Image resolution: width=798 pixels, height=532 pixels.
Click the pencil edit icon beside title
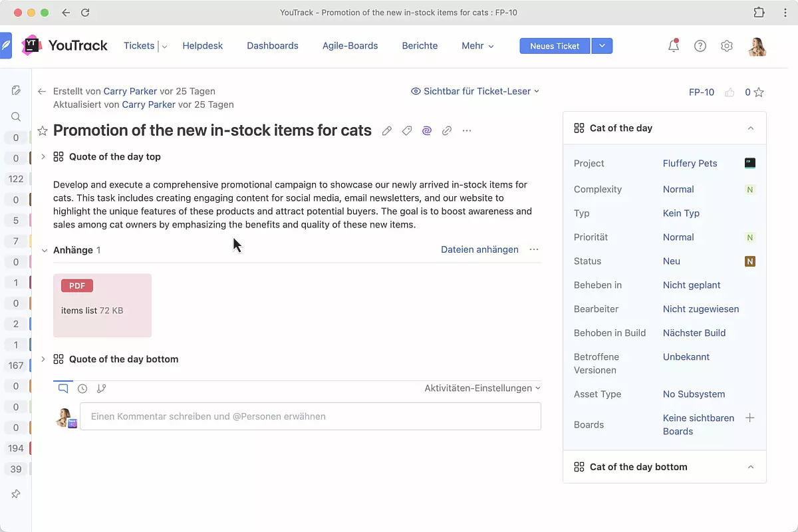(387, 131)
